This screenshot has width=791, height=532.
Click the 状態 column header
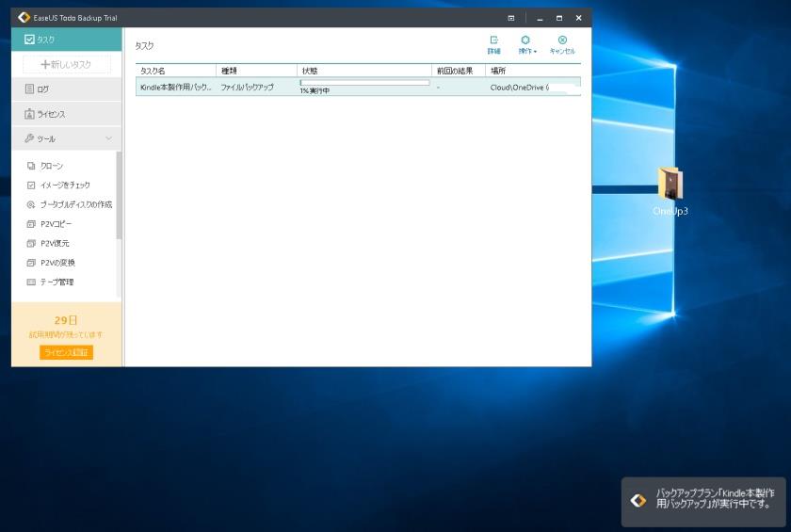pyautogui.click(x=364, y=71)
